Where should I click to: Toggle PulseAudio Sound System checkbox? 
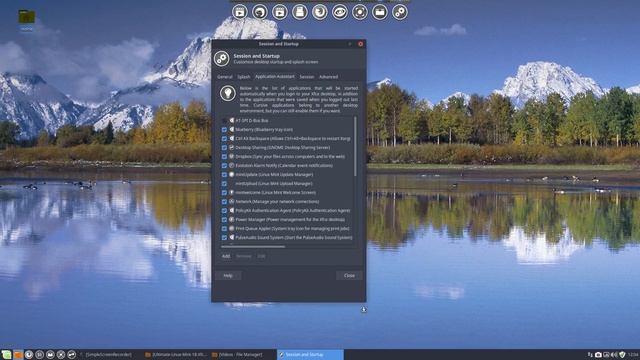point(224,238)
